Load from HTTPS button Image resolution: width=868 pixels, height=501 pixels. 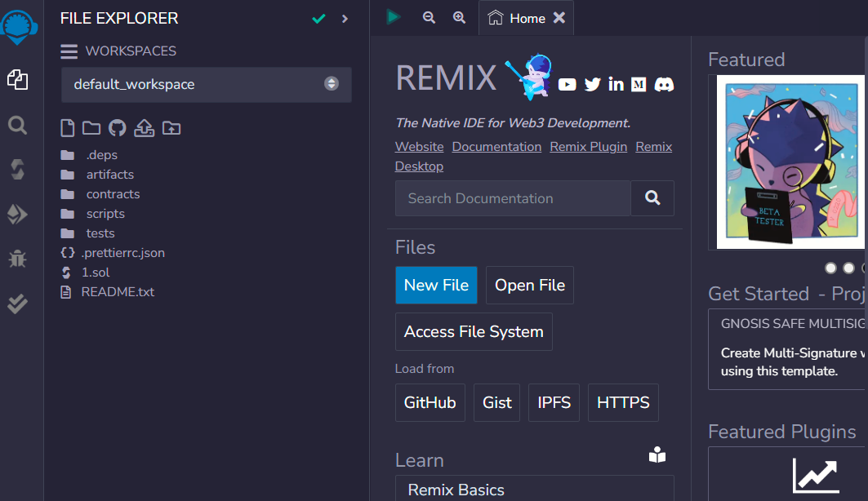point(623,402)
